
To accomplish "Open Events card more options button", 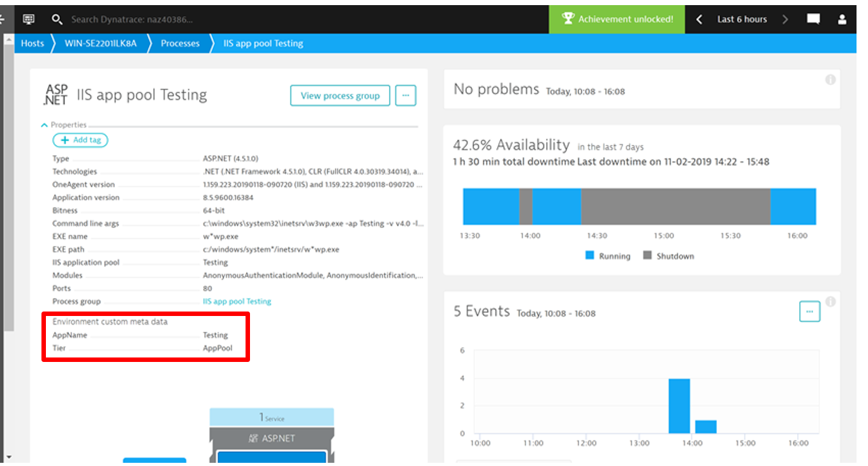I will (x=809, y=312).
